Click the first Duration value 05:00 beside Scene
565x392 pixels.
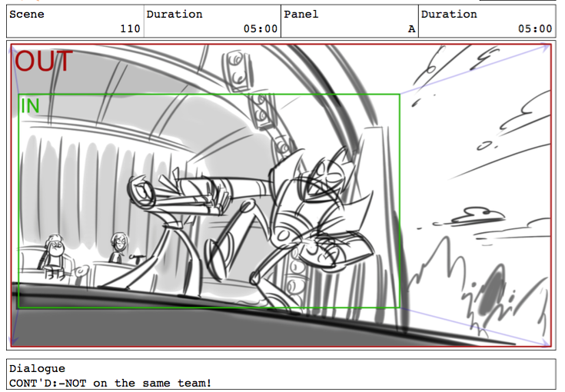point(261,28)
